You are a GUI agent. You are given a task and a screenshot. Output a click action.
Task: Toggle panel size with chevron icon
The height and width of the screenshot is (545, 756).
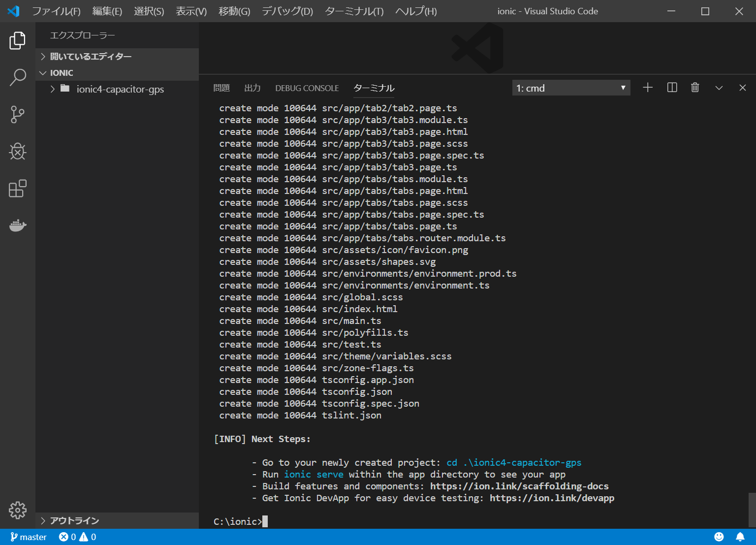[719, 88]
